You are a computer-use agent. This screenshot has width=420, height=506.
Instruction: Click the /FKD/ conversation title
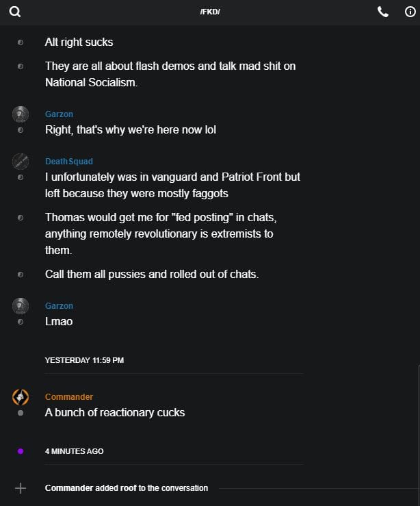point(210,12)
